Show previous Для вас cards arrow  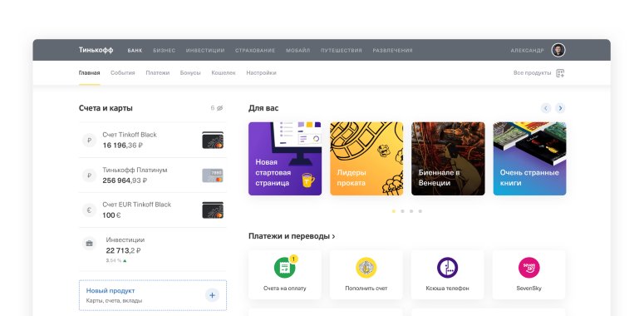click(546, 108)
